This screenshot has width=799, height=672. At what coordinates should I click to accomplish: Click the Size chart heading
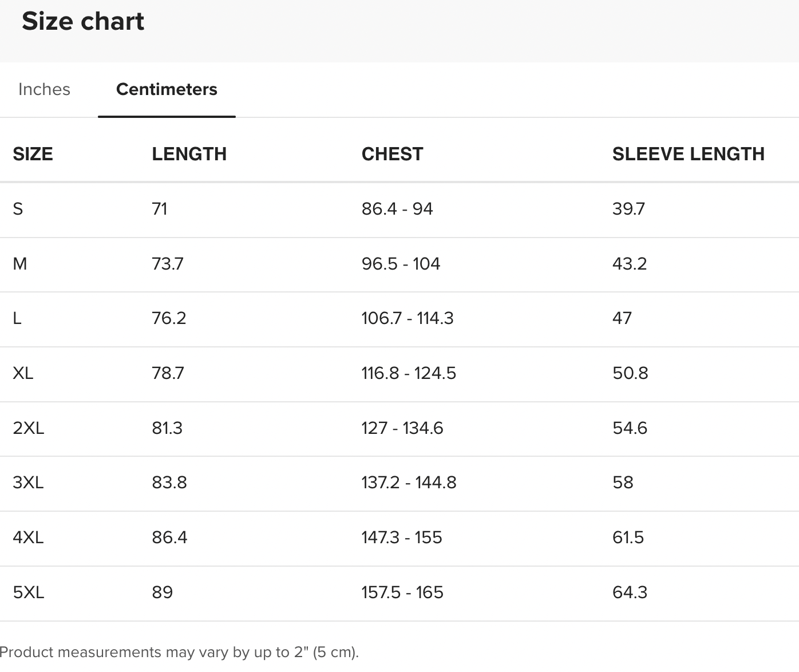83,21
